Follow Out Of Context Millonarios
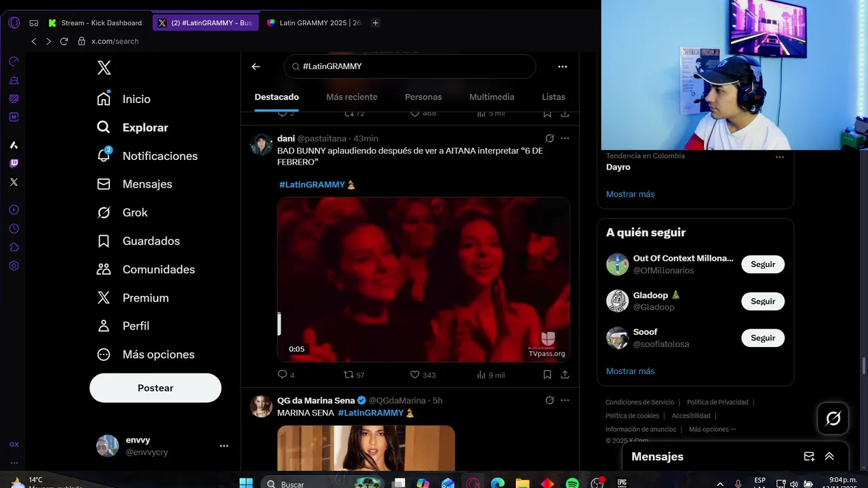Screen dimensions: 868x488 pyautogui.click(x=763, y=264)
